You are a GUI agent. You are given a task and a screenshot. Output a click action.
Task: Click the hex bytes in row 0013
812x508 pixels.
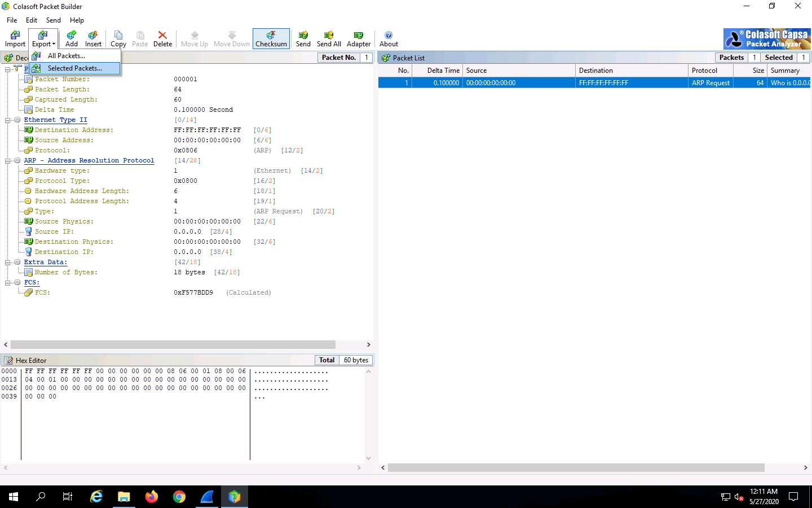point(135,380)
